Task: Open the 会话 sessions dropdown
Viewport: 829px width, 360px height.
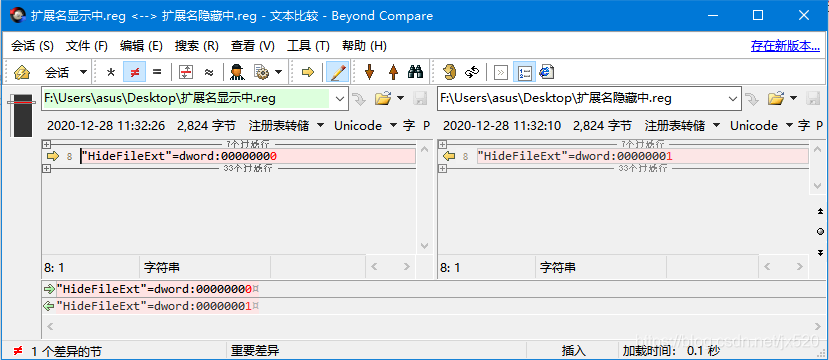Action: (66, 72)
